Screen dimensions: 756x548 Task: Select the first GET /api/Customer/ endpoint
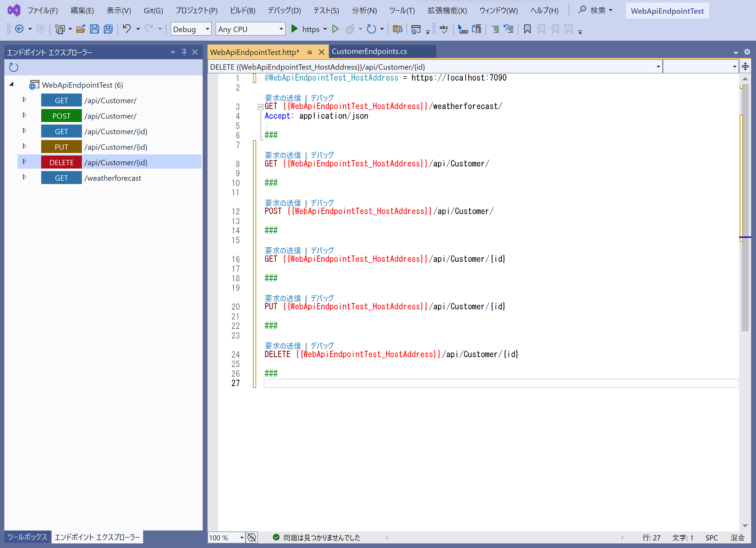tap(110, 100)
